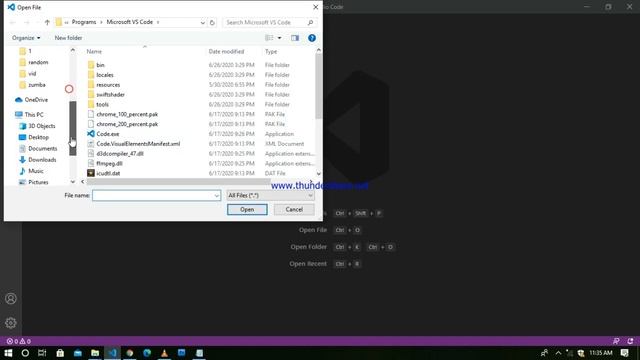Launch Microsoft Store from the taskbar
This screenshot has width=640, height=360.
pos(60,353)
